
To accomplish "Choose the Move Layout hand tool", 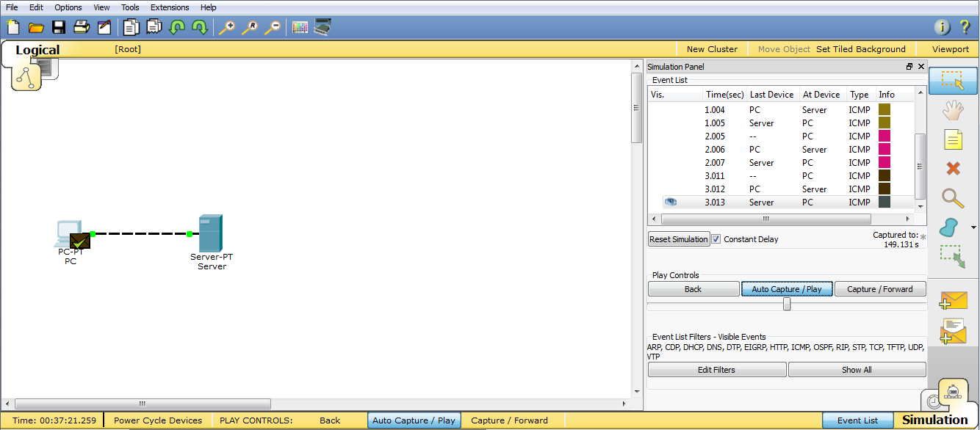I will [x=953, y=111].
